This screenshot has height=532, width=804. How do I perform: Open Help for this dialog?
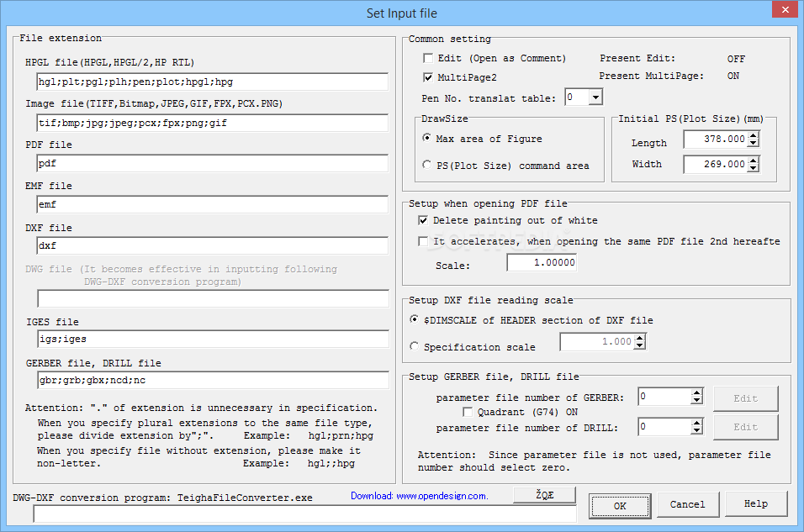(756, 503)
